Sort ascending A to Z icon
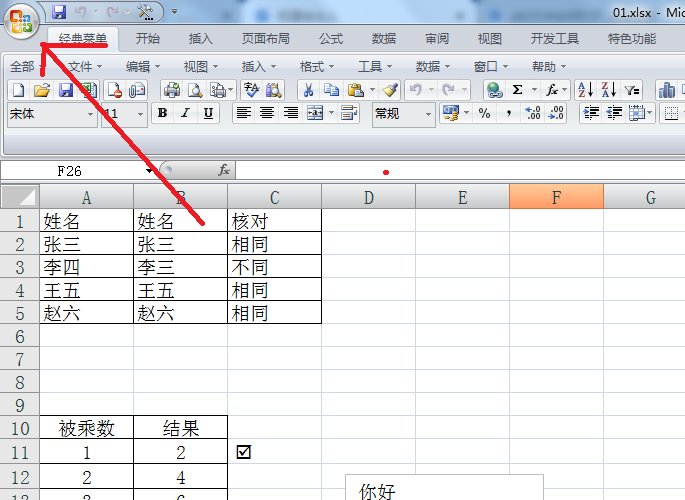The height and width of the screenshot is (500, 685). (x=585, y=90)
